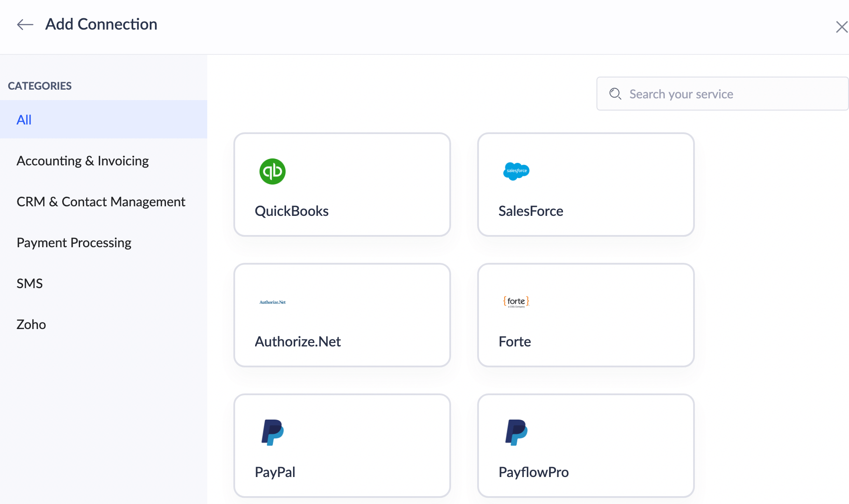
Task: Click the PayflowPro logo icon
Action: coord(516,432)
